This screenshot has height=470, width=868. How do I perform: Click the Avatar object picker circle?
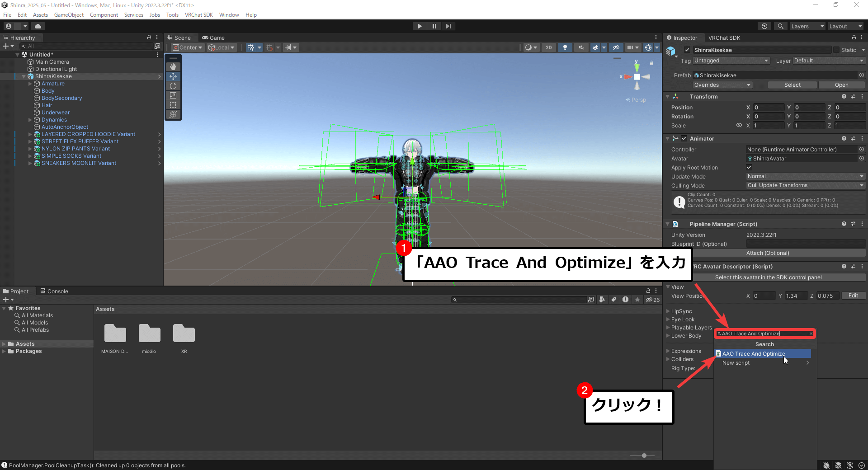[x=862, y=158]
